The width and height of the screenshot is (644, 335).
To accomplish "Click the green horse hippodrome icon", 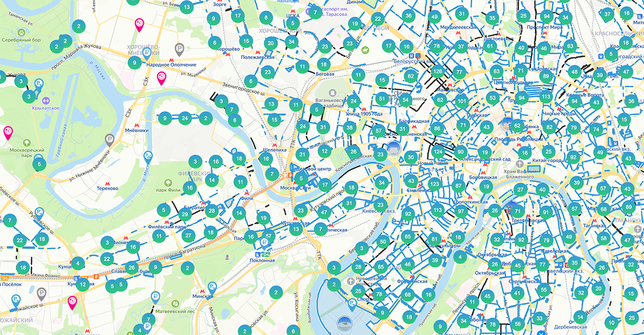I will click(x=365, y=50).
